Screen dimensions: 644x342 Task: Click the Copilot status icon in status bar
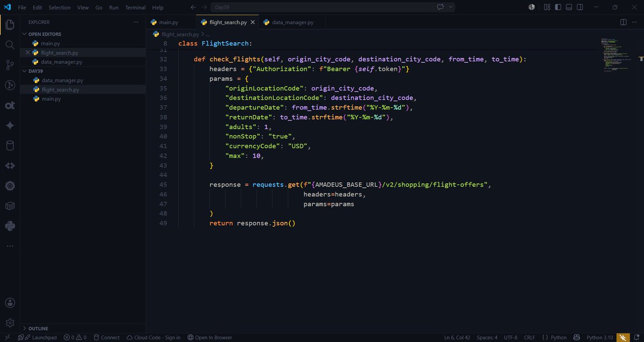click(576, 338)
